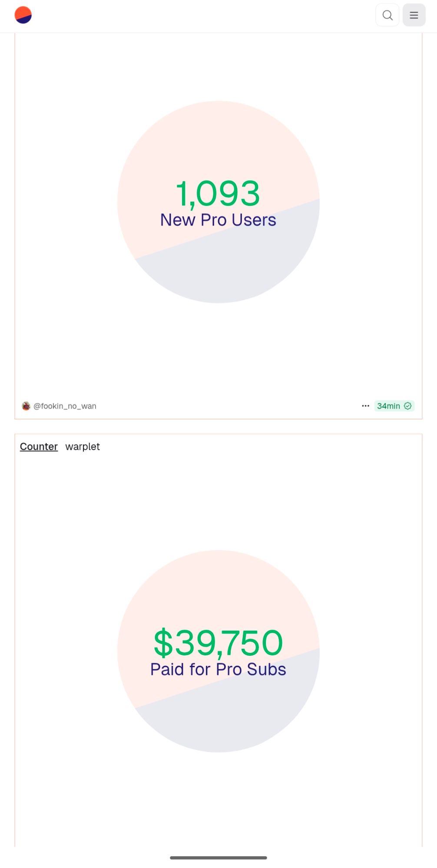Select the warplet label
Screen dimensions: 437x868
(83, 447)
